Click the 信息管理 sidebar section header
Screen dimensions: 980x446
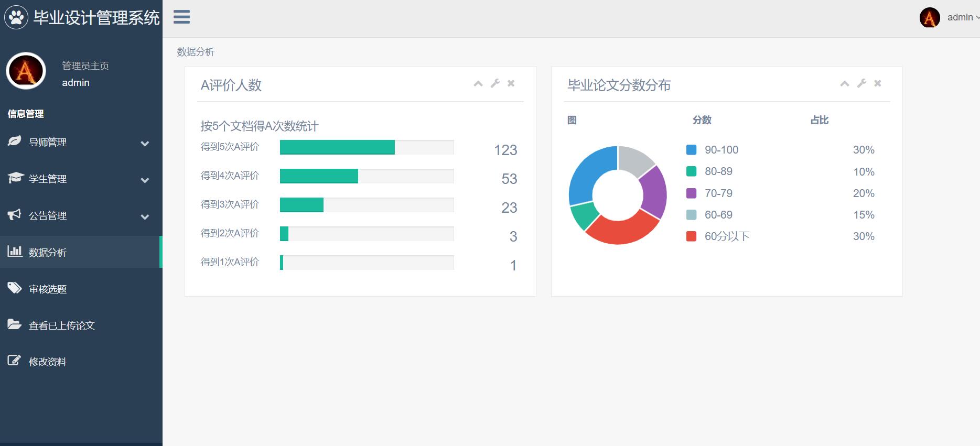pyautogui.click(x=26, y=114)
